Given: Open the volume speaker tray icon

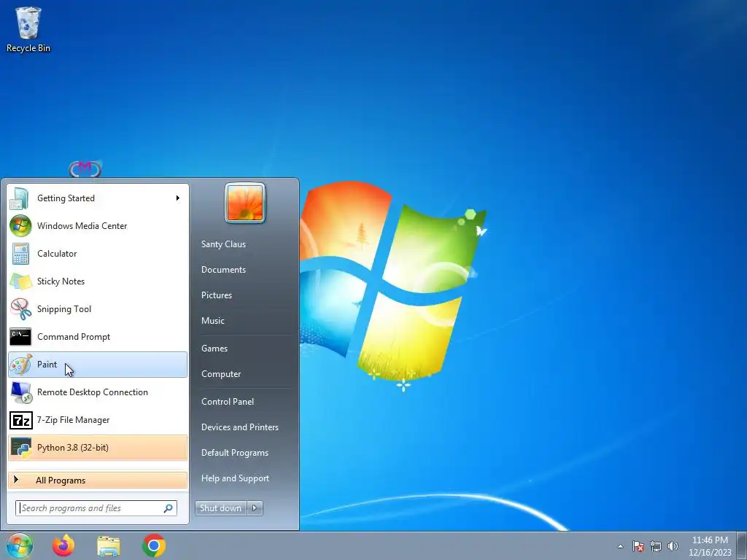Looking at the screenshot, I should 673,546.
